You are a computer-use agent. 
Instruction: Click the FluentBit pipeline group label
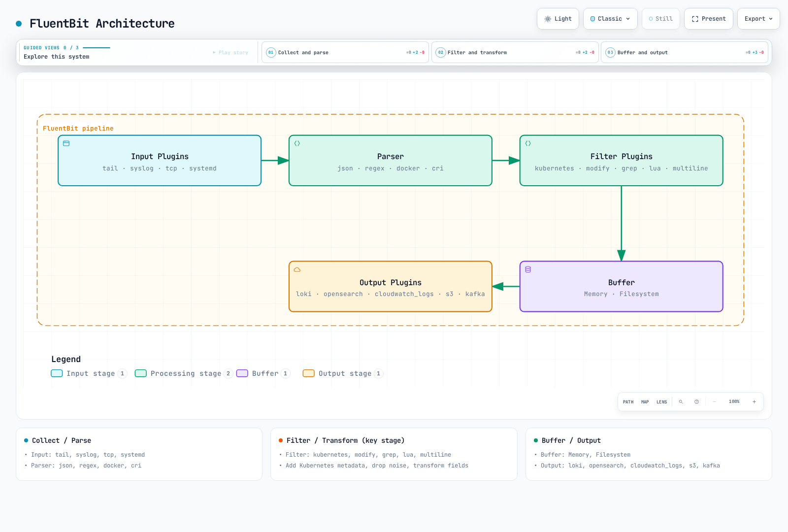(78, 128)
